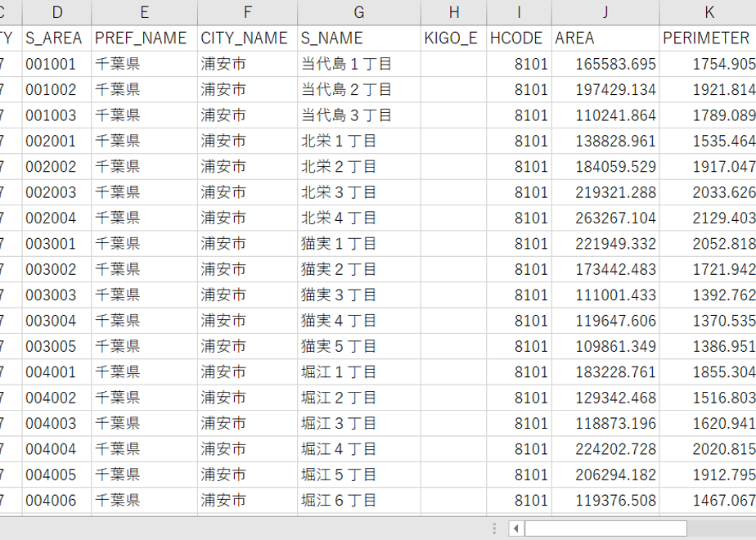
Task: Select cell 堀江３丁目
Action: coord(359,423)
